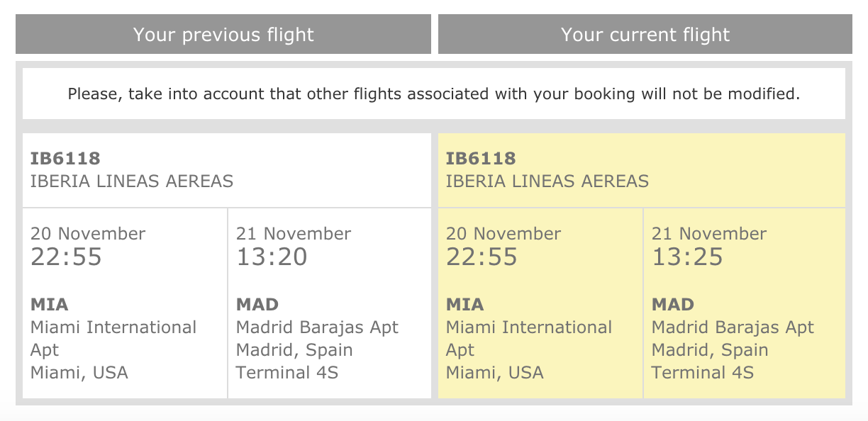Click '20 November' date in previous flight
This screenshot has height=421, width=868.
tap(88, 234)
